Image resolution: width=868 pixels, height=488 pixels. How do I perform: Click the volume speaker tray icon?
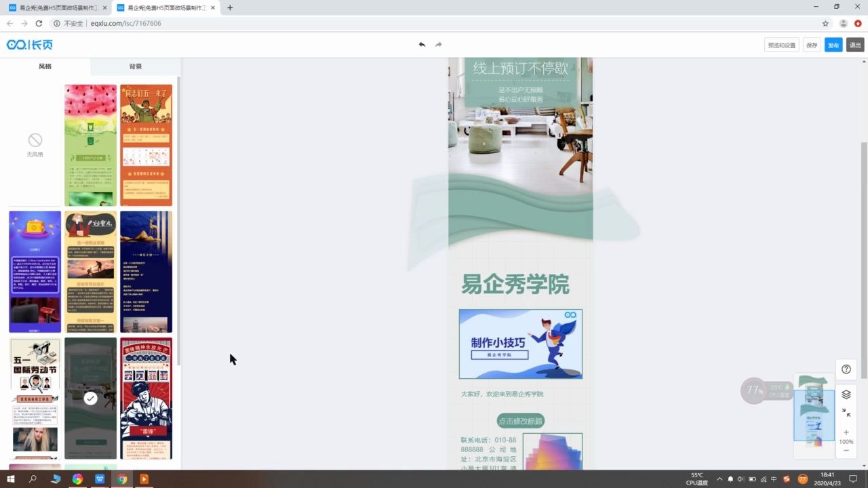click(x=741, y=479)
